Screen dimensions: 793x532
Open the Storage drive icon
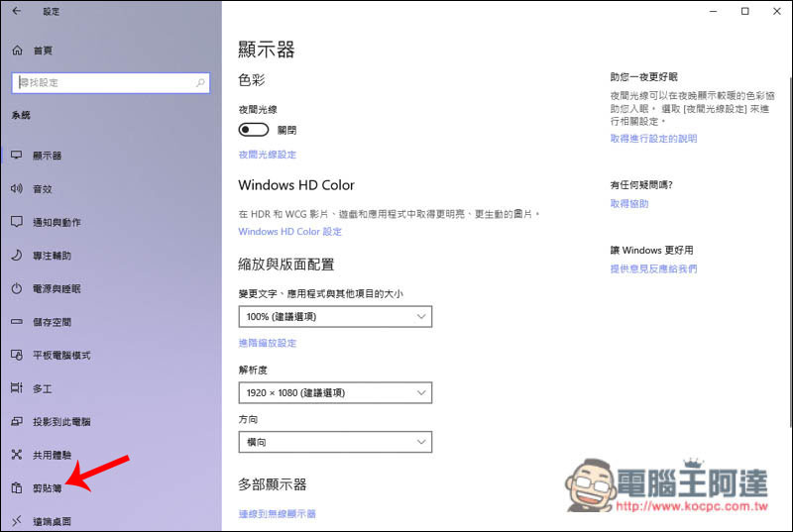(16, 322)
